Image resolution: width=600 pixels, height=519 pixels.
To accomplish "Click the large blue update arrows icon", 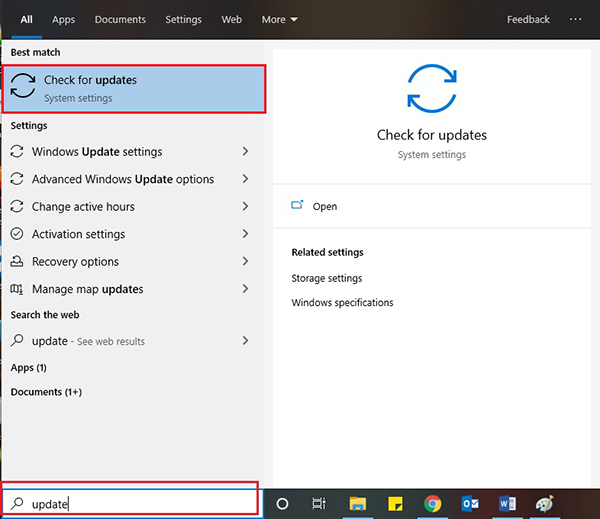I will (x=432, y=88).
